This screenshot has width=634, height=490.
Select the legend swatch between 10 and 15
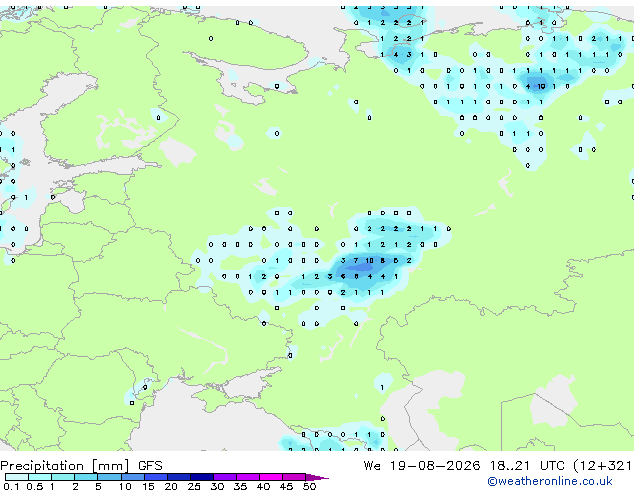point(132,477)
